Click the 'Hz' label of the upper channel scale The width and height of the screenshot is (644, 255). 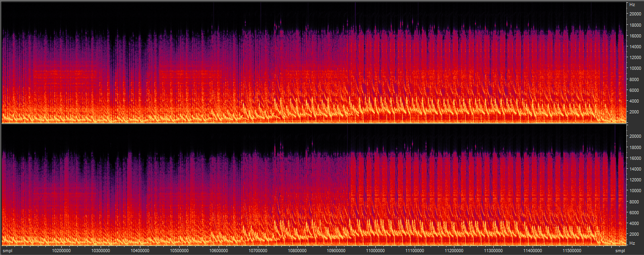[632, 4]
